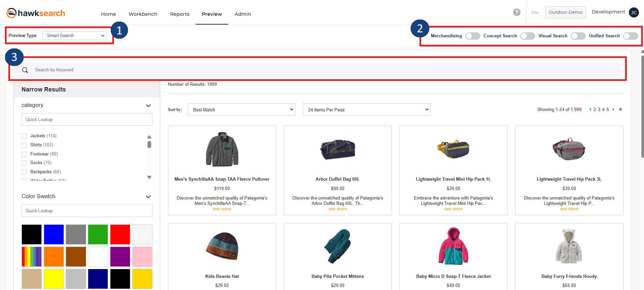This screenshot has height=290, width=644.
Task: Go to results page 2
Action: 595,109
